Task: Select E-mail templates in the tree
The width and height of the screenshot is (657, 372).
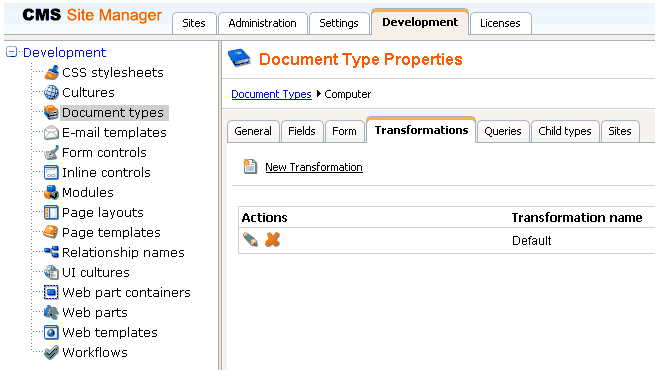Action: click(114, 133)
